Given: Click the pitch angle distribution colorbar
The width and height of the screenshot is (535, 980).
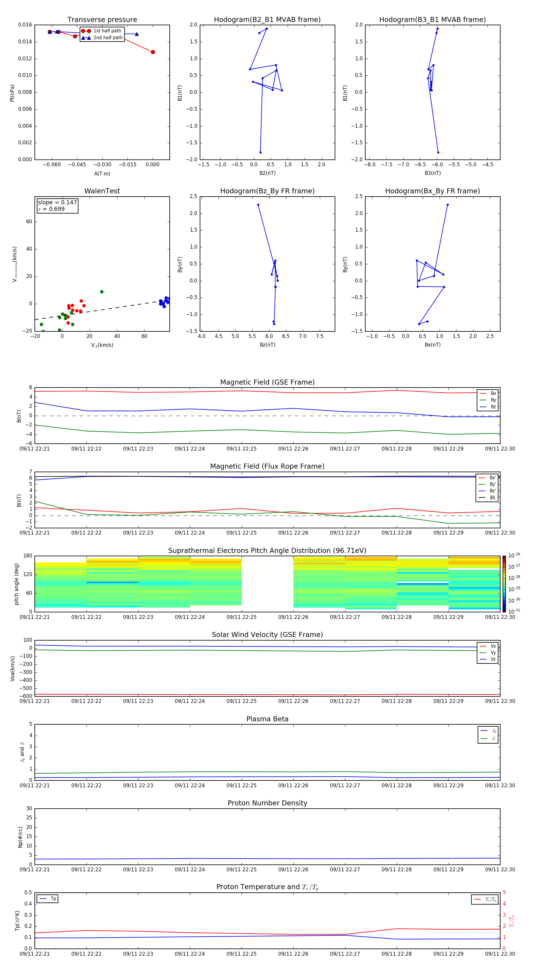Looking at the screenshot, I should tap(504, 584).
